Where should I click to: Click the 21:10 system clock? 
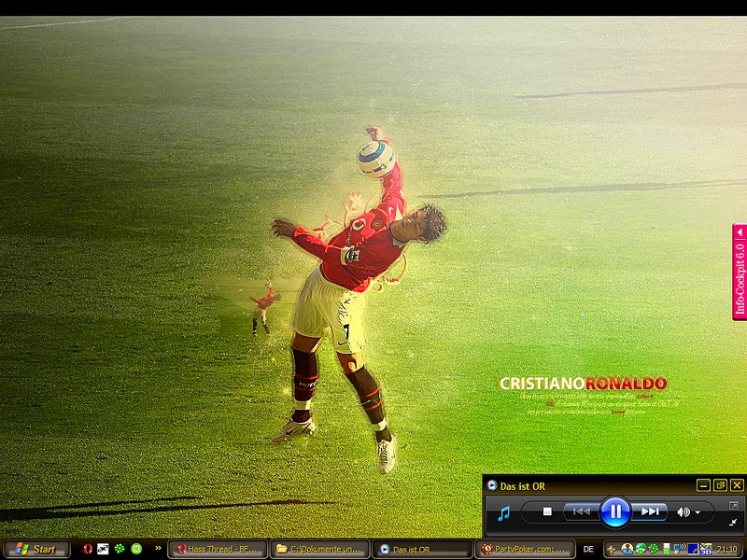tap(727, 549)
